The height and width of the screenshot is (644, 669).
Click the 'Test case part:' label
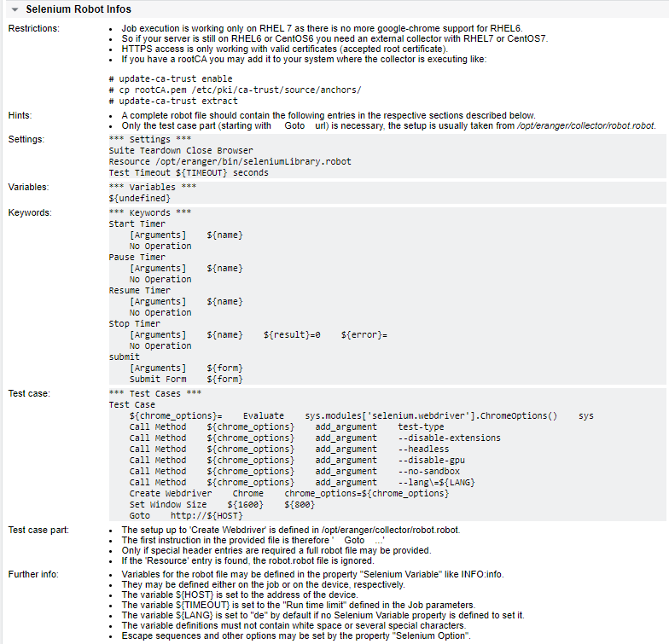click(38, 531)
